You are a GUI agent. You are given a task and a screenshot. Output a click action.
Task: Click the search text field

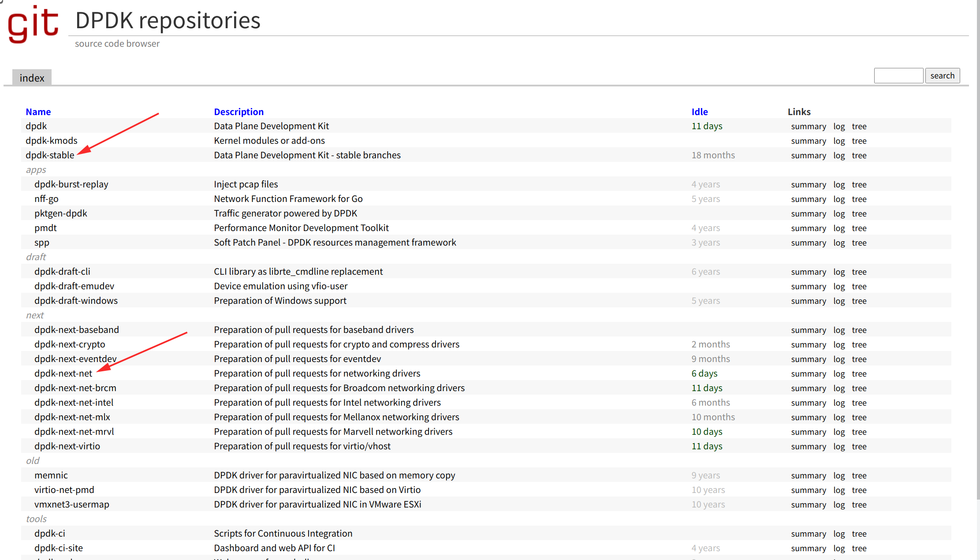coord(898,76)
